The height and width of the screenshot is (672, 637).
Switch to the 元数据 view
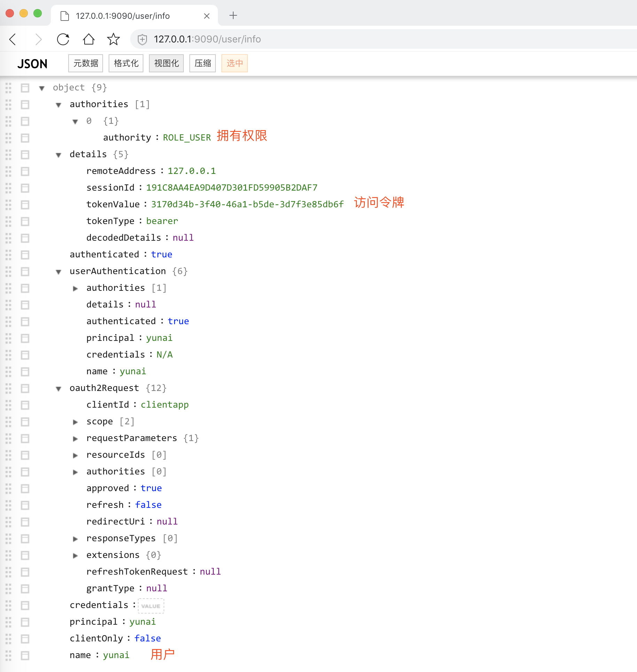pos(86,63)
